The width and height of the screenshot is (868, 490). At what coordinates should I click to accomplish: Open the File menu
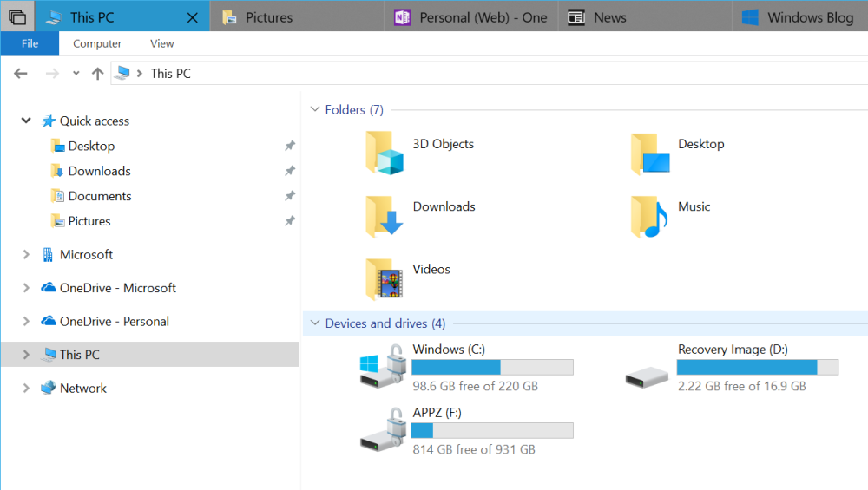tap(30, 43)
